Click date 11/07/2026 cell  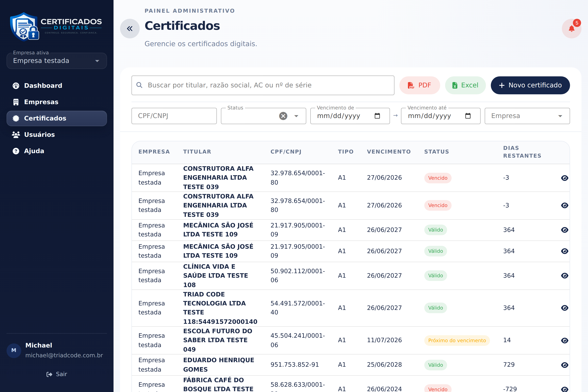(384, 340)
